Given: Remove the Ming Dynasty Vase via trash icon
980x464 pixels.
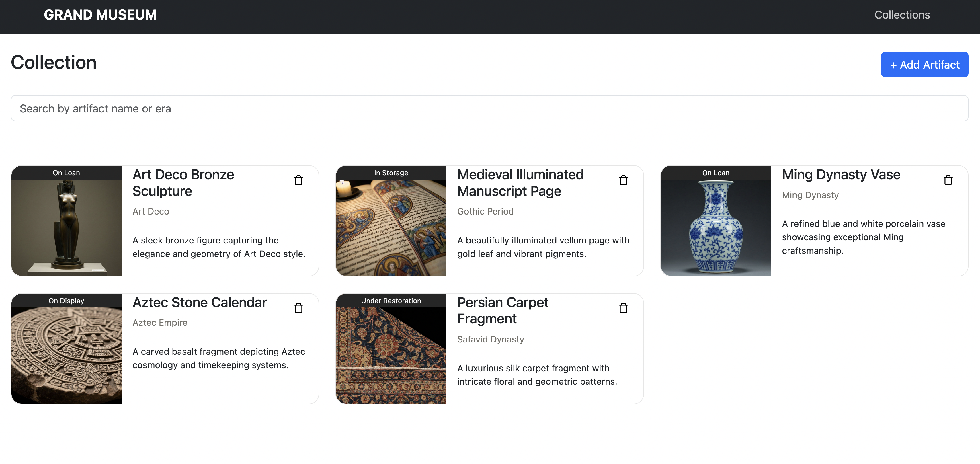Looking at the screenshot, I should click(x=948, y=180).
